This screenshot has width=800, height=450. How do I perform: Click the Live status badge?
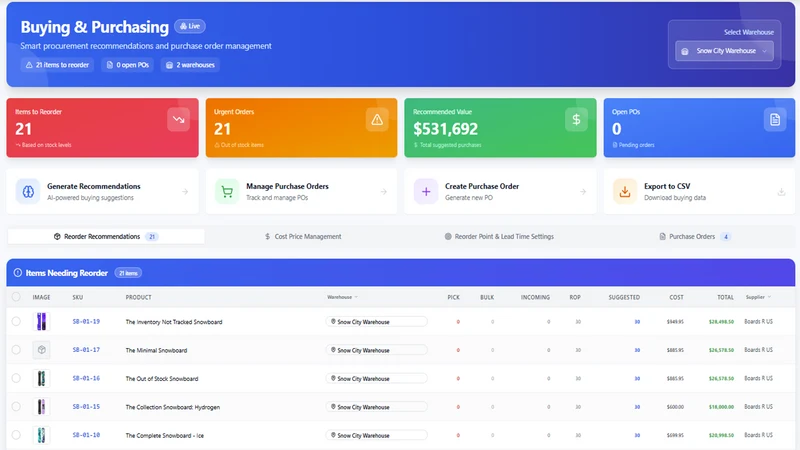[190, 26]
